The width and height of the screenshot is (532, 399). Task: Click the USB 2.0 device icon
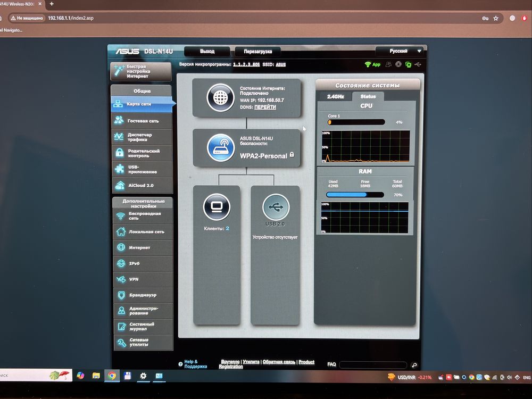click(x=276, y=207)
